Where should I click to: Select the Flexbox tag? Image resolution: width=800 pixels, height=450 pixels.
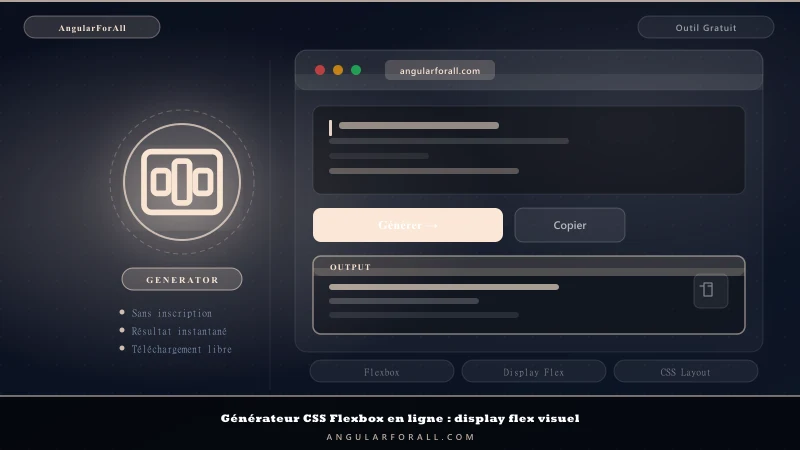pos(382,372)
